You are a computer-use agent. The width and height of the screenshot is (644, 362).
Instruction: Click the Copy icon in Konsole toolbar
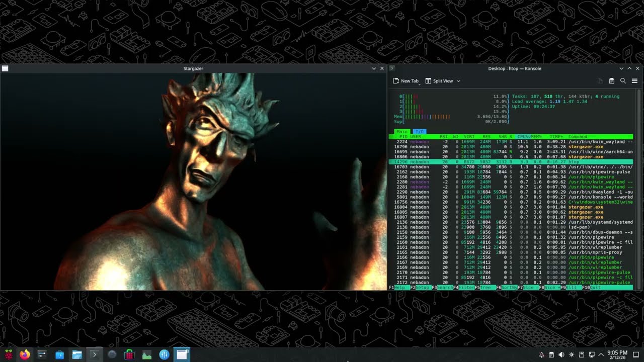pos(600,81)
